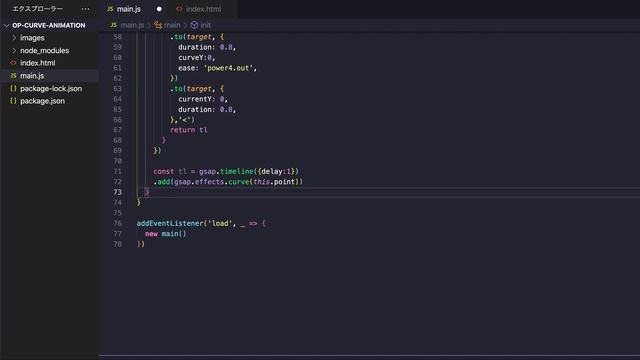Click line number 58 in the gutter

[x=118, y=37]
